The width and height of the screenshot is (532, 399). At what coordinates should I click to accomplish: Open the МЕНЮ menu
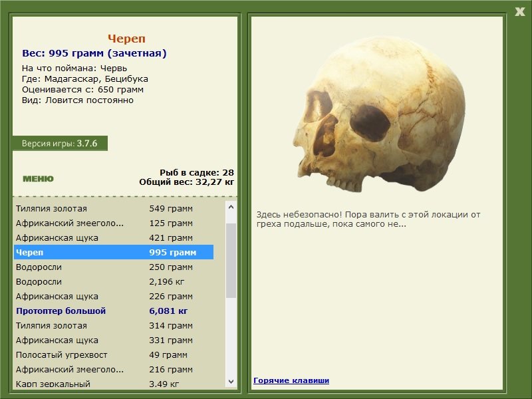[39, 179]
